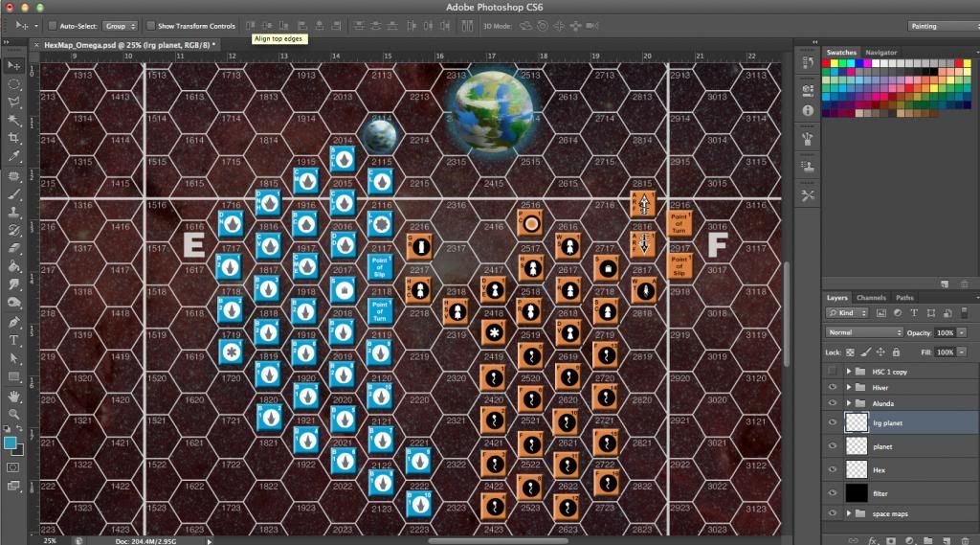Image resolution: width=980 pixels, height=545 pixels.
Task: Switch to the Paths tab
Action: point(904,297)
